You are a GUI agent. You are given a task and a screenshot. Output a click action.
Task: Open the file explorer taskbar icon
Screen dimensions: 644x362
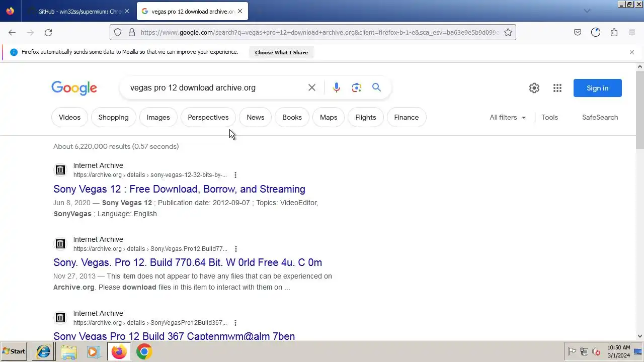coord(69,351)
